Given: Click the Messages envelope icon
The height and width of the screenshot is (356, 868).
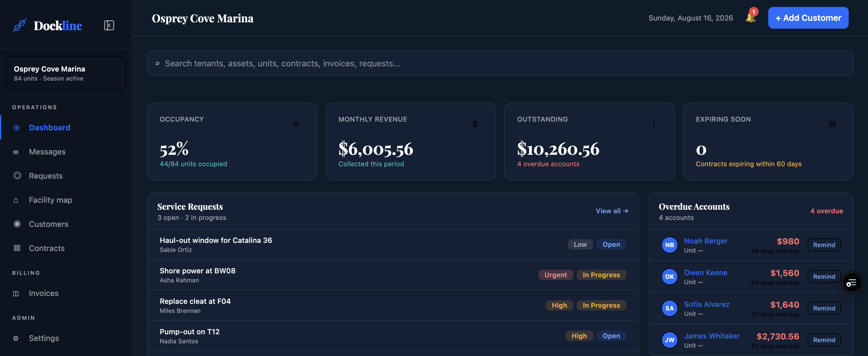Looking at the screenshot, I should [16, 152].
